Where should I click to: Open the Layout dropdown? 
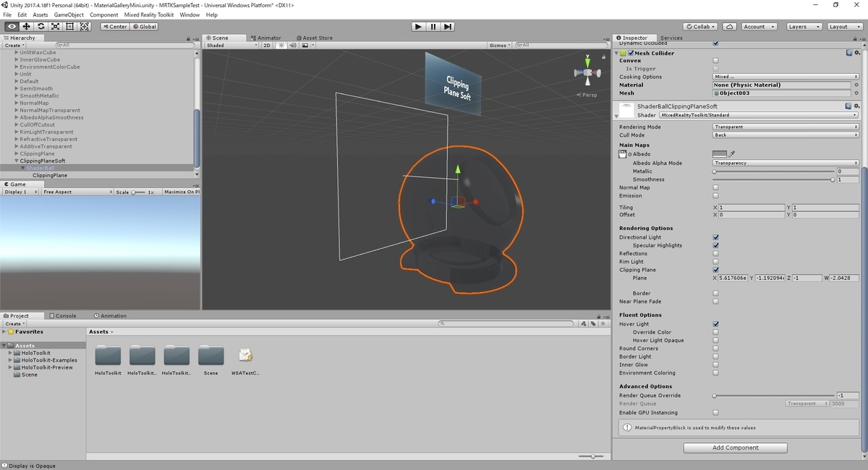(x=843, y=27)
